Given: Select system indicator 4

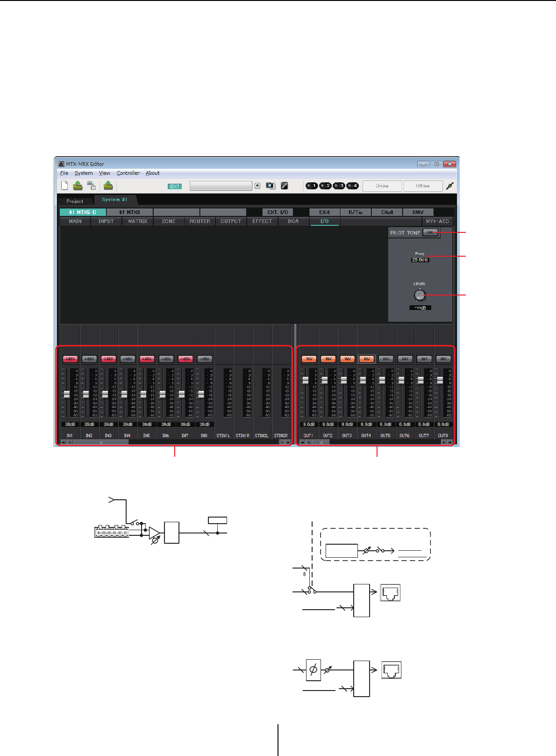Looking at the screenshot, I should [x=353, y=186].
